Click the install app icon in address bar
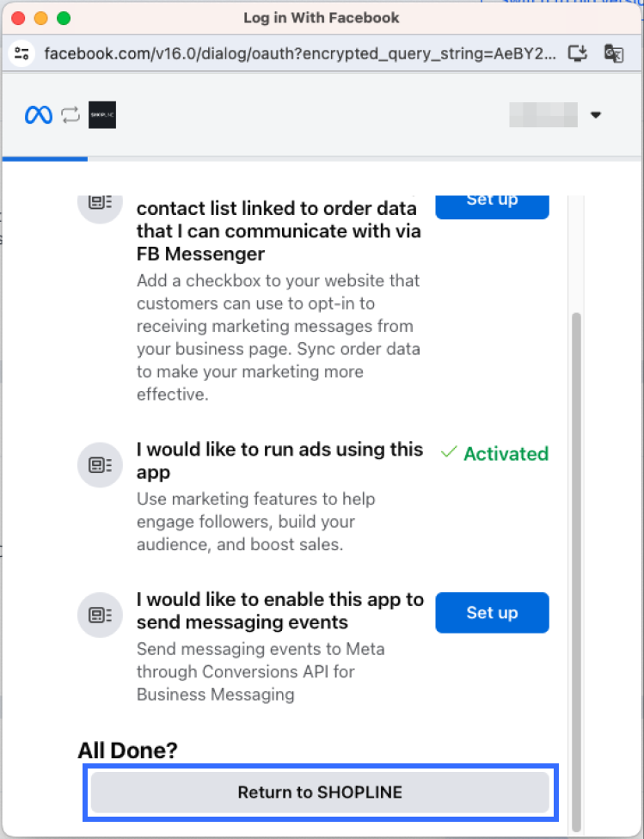Viewport: 644px width, 839px height. tap(579, 54)
